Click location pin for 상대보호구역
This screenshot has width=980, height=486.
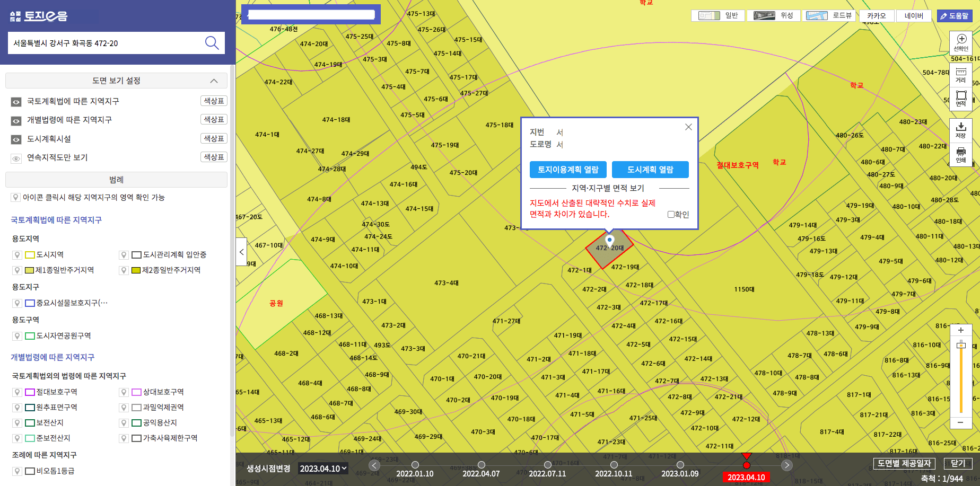click(124, 392)
